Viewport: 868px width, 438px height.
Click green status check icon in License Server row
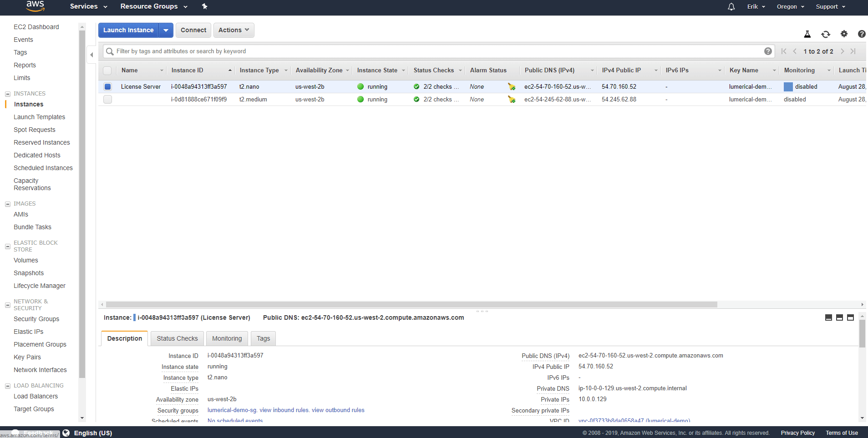[x=416, y=86]
